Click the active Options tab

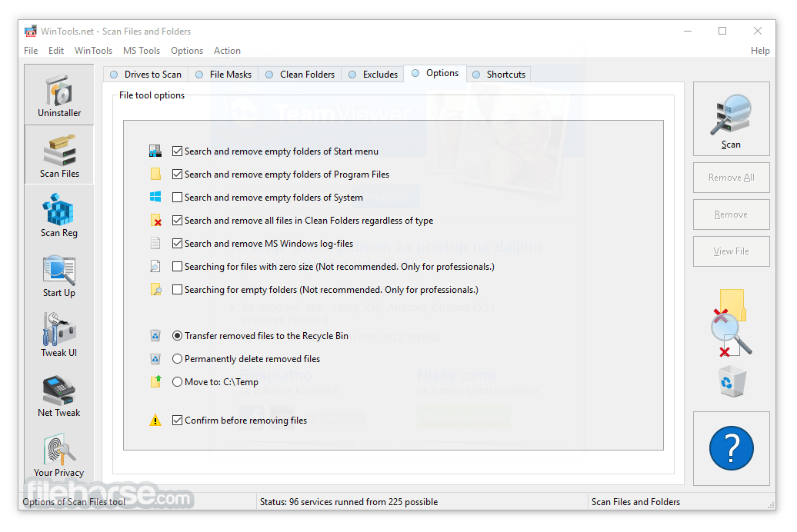click(435, 73)
